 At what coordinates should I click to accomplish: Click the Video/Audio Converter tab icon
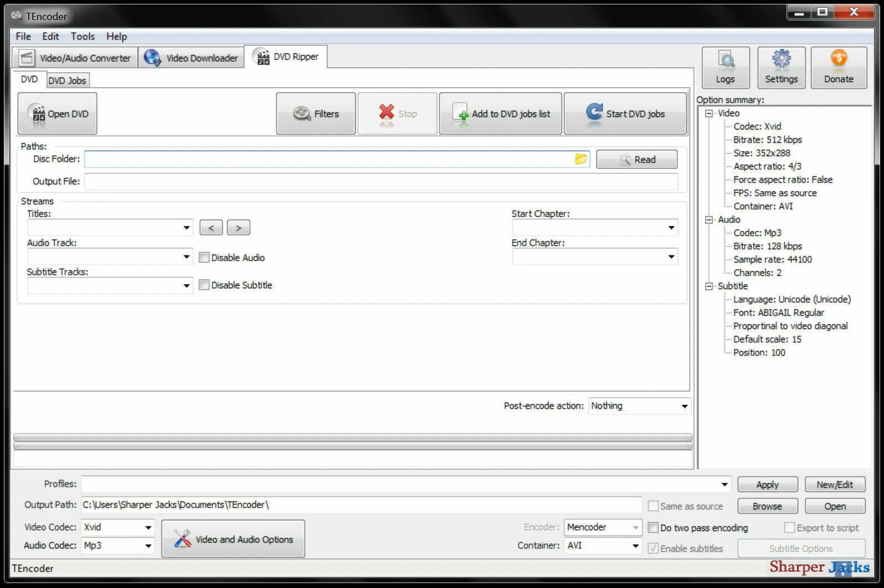coord(27,58)
